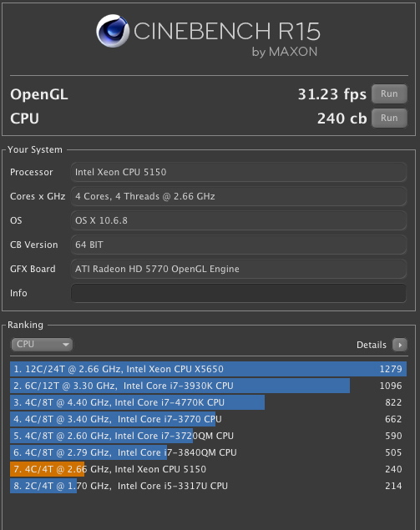
Task: Select the Core i7-3930K ranking entry
Action: pyautogui.click(x=208, y=386)
